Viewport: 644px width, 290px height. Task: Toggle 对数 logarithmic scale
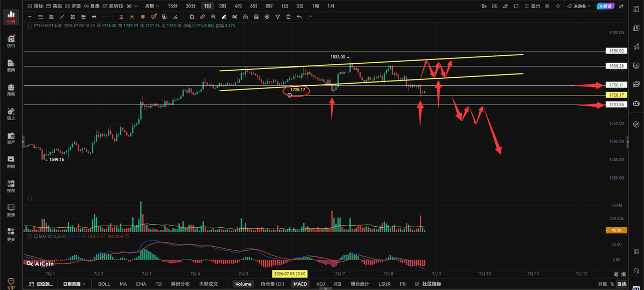[602, 284]
